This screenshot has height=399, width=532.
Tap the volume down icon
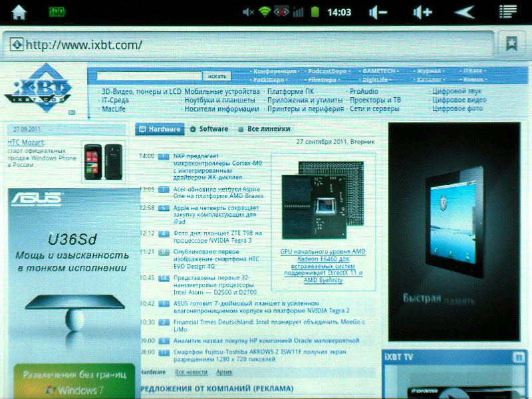[x=378, y=13]
